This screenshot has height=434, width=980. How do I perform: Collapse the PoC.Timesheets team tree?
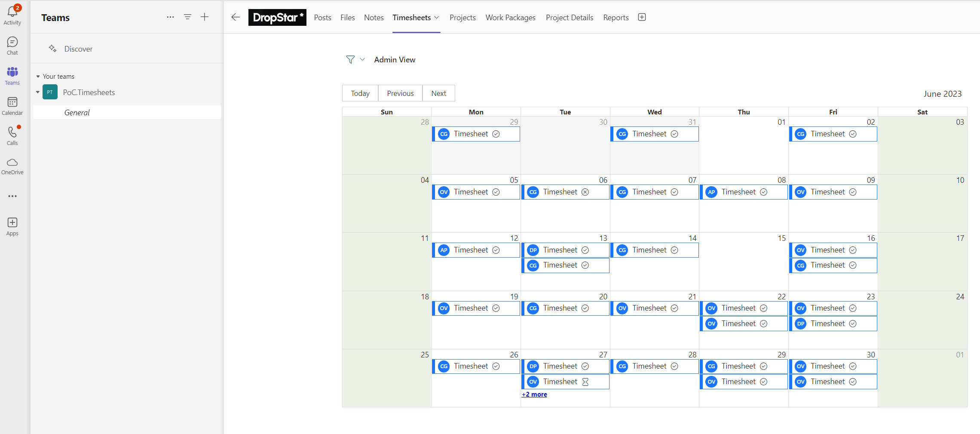(x=38, y=92)
